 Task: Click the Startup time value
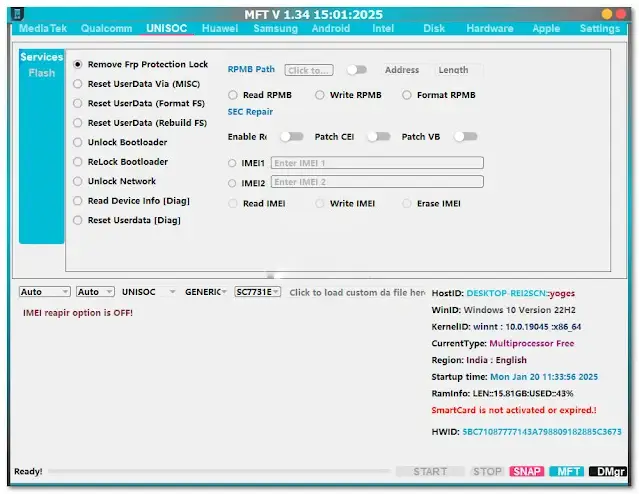pos(544,377)
